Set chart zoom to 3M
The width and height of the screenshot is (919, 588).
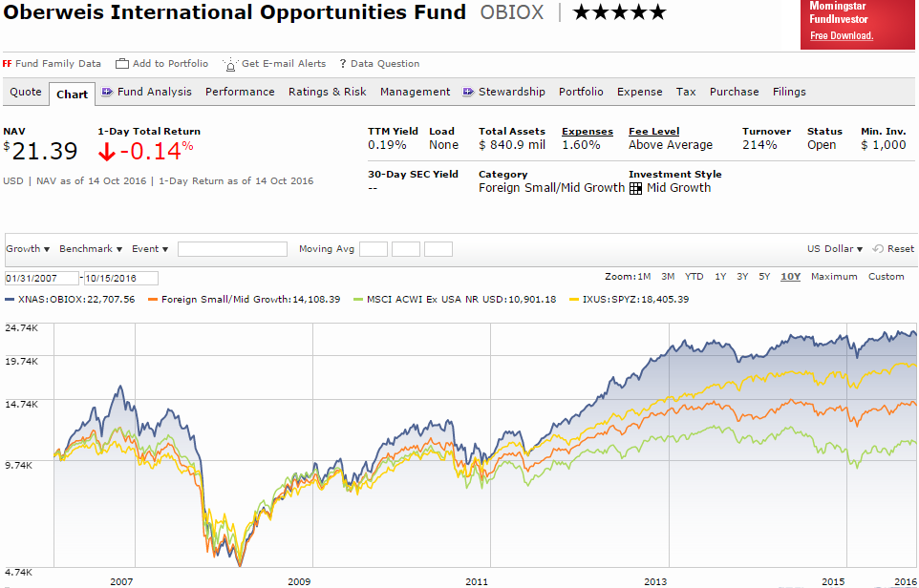click(x=668, y=277)
